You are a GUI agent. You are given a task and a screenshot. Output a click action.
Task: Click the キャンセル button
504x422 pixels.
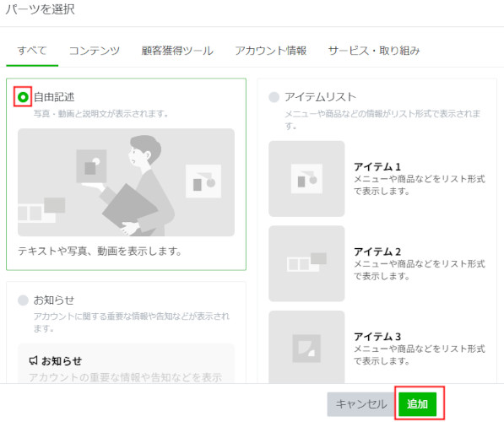point(361,403)
